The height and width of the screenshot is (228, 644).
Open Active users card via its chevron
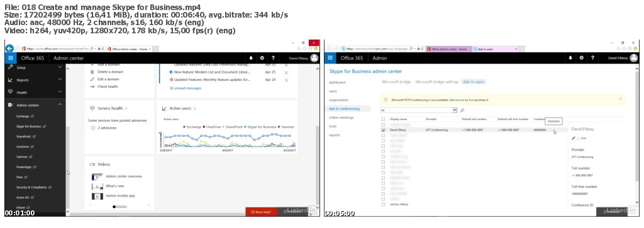(194, 109)
